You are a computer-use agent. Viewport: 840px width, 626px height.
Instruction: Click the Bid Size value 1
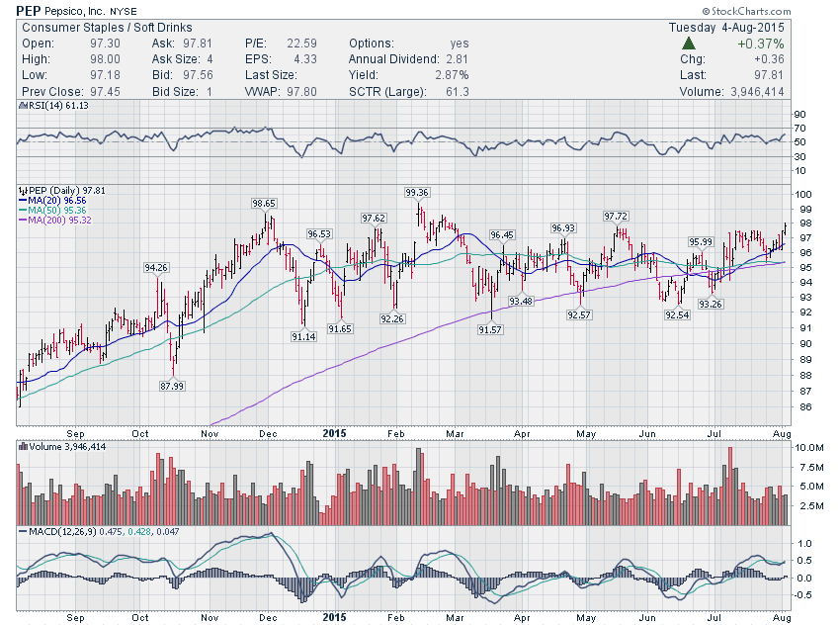coord(210,92)
